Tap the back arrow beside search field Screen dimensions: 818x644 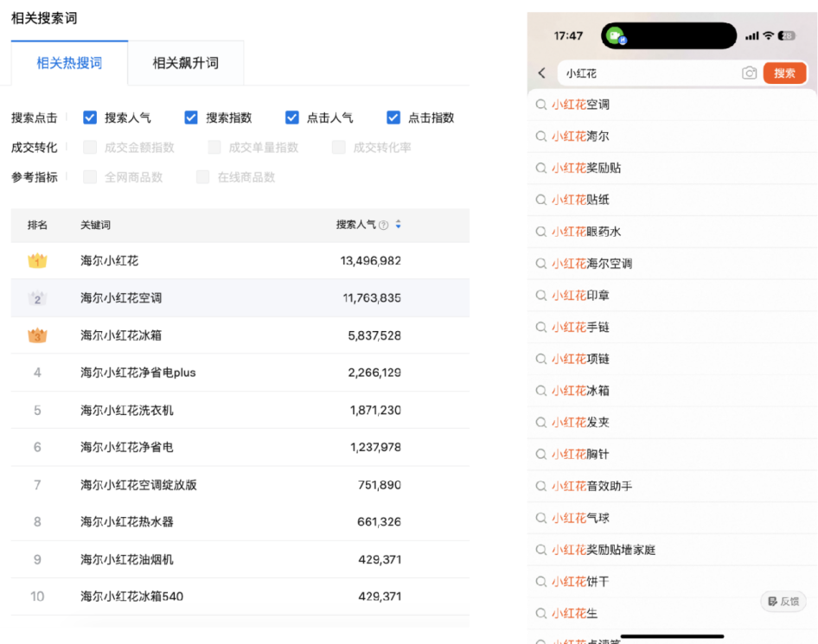(542, 73)
